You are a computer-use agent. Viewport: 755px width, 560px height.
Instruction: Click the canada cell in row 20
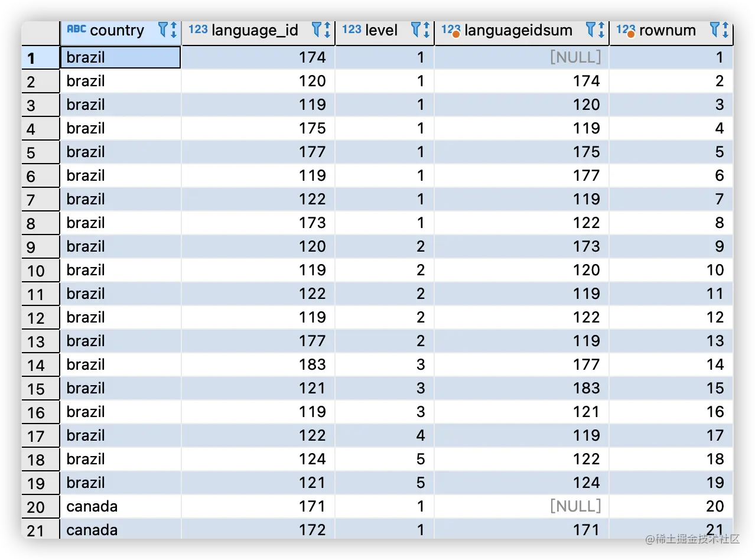coord(121,506)
